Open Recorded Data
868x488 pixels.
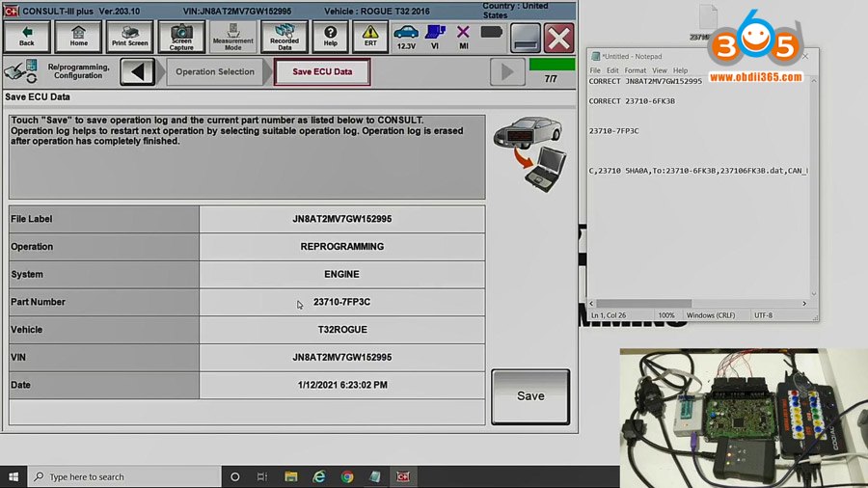285,37
